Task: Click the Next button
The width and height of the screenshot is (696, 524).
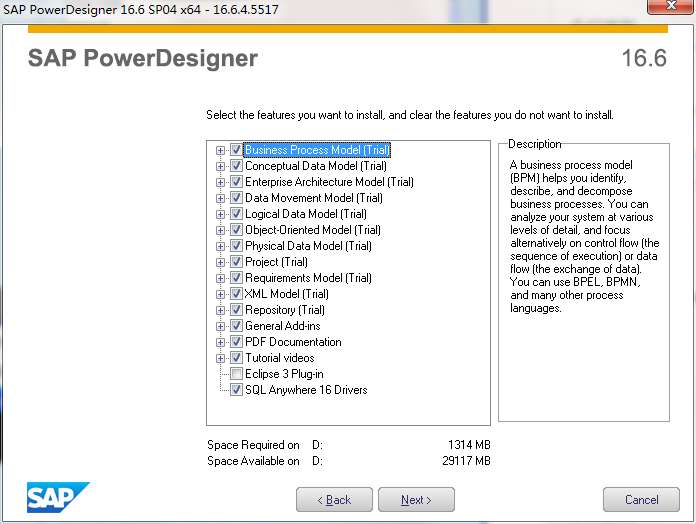Action: [x=416, y=500]
